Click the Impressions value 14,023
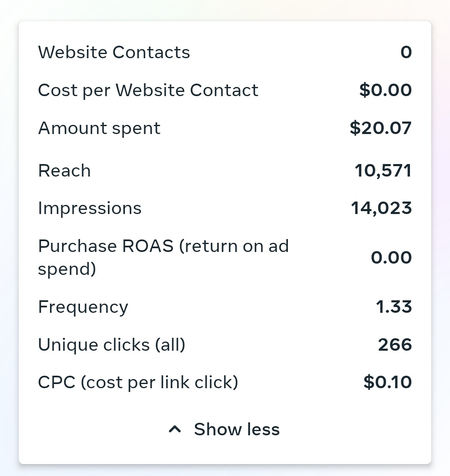This screenshot has height=476, width=450. [381, 208]
